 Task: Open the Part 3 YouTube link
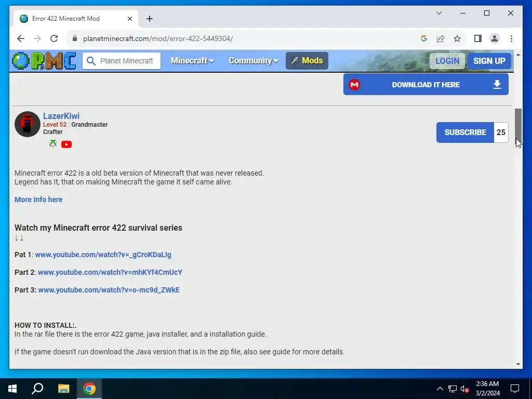tap(109, 290)
